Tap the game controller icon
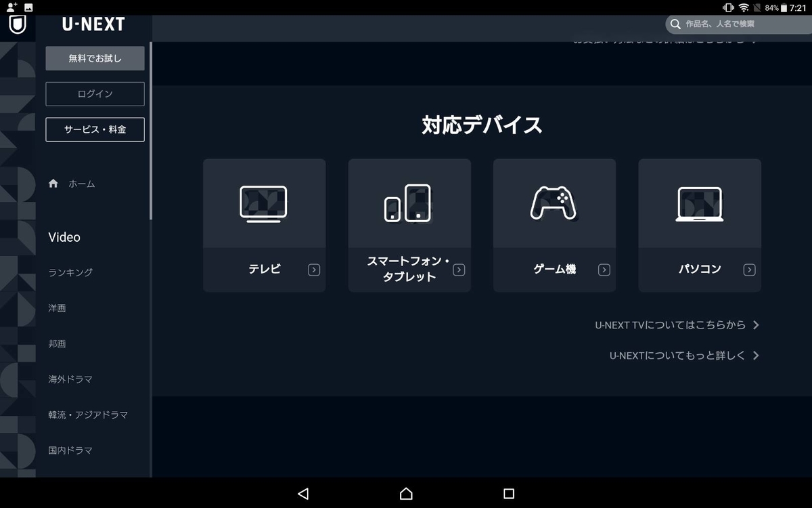The width and height of the screenshot is (812, 508). (x=554, y=203)
